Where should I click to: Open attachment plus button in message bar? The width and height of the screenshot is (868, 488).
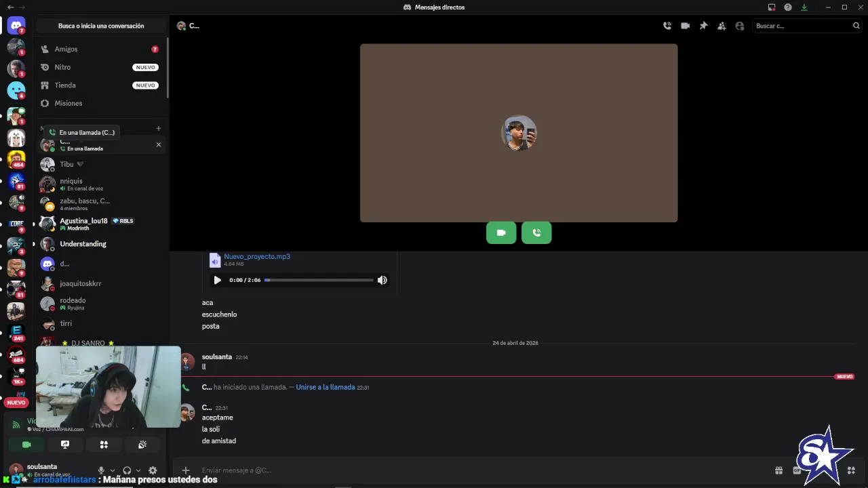pyautogui.click(x=186, y=470)
